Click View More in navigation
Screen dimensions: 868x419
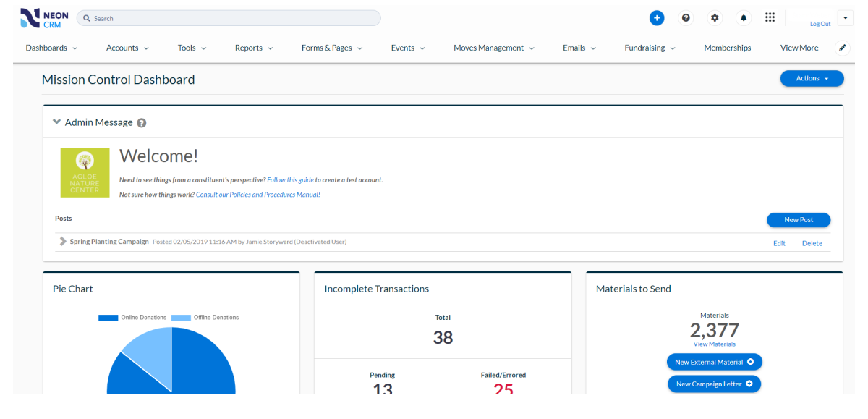[x=799, y=48]
